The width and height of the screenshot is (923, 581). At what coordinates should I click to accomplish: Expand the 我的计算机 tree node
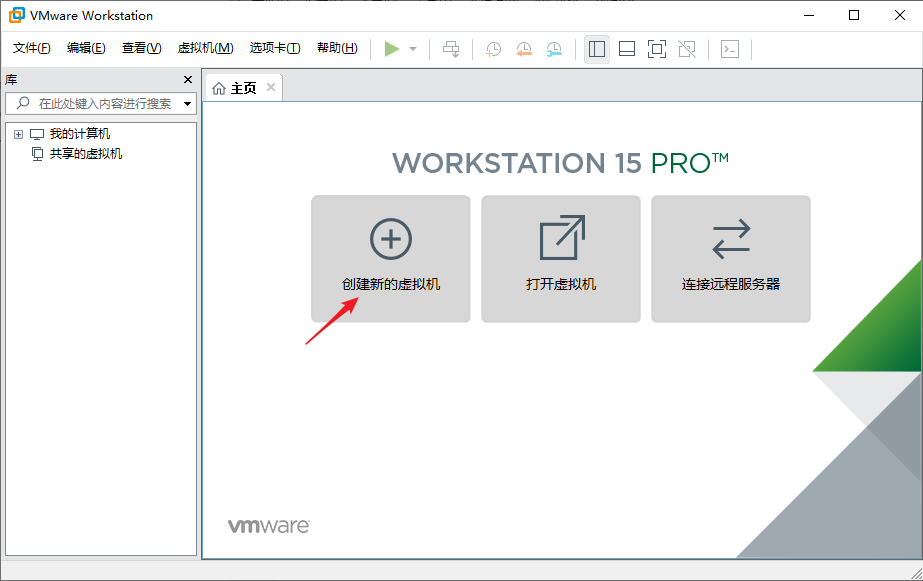[x=18, y=134]
